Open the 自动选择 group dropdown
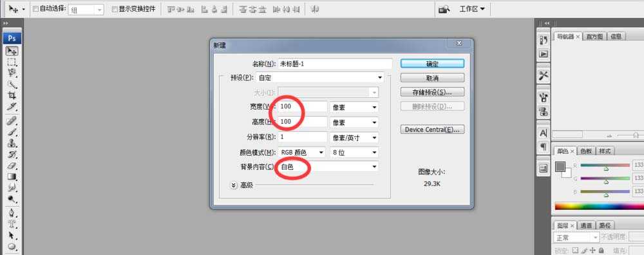This screenshot has height=255, width=644. [x=86, y=10]
